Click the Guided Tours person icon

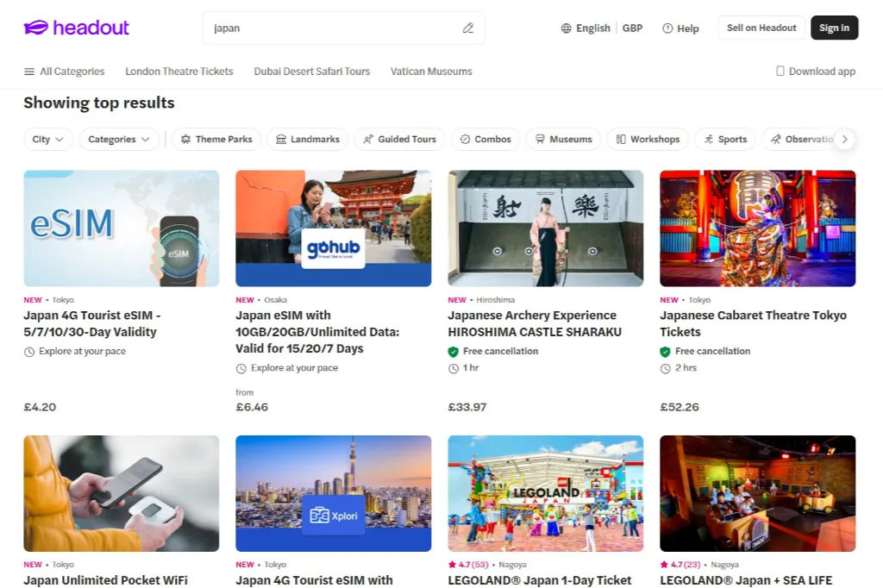(367, 139)
